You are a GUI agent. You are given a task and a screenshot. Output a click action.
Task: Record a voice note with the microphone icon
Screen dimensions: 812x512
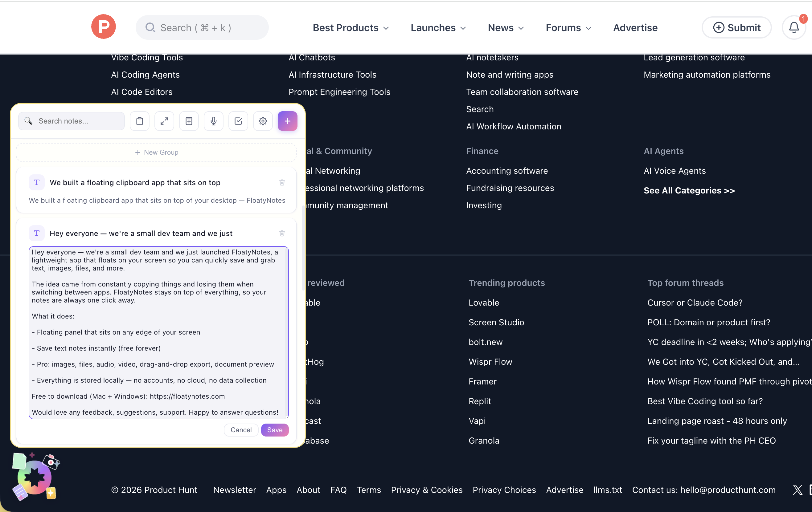(x=213, y=121)
